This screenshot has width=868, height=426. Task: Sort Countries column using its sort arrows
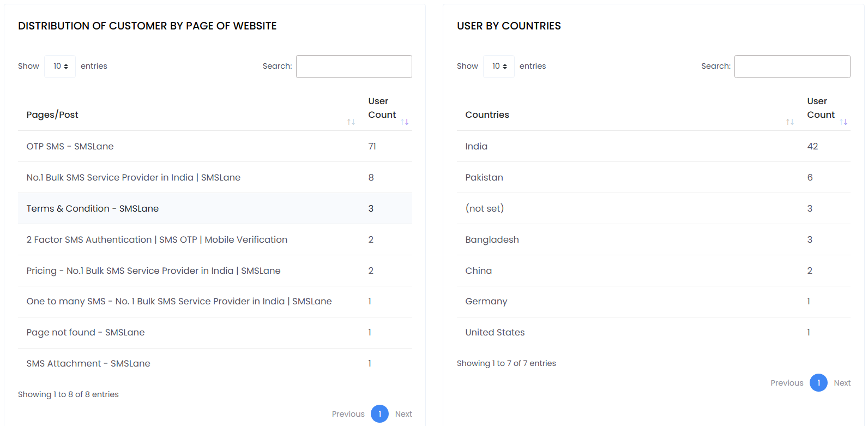tap(789, 122)
